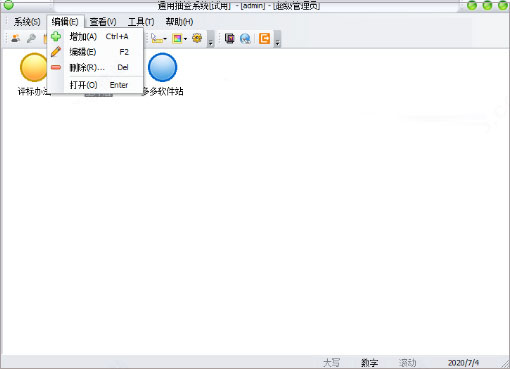510x369 pixels.
Task: Expand the first toolbar overflow arrow
Action: click(x=210, y=39)
